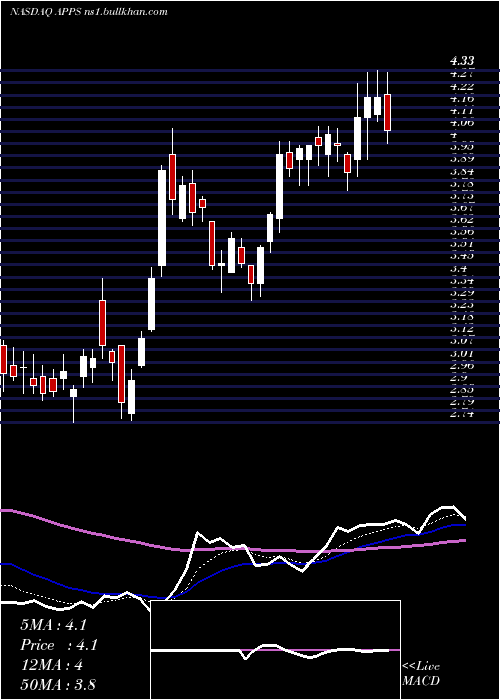
Task: Click the final red candlestick on the chart
Action: [388, 112]
